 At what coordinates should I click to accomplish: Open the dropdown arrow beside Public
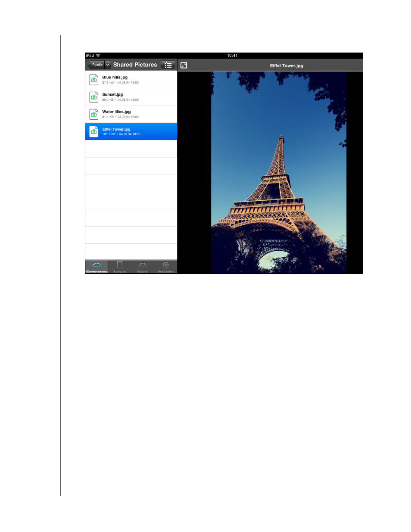click(x=108, y=65)
